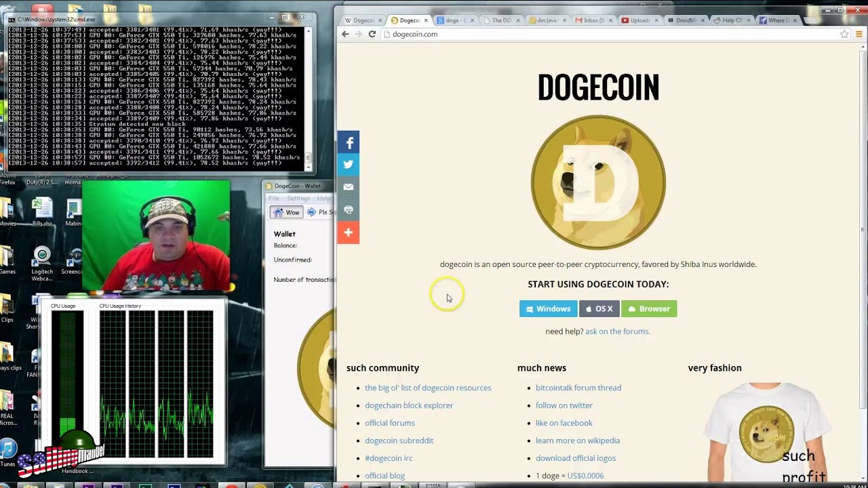The width and height of the screenshot is (868, 488).
Task: Click the Chrome page vertical scrollbar
Action: coord(863,261)
